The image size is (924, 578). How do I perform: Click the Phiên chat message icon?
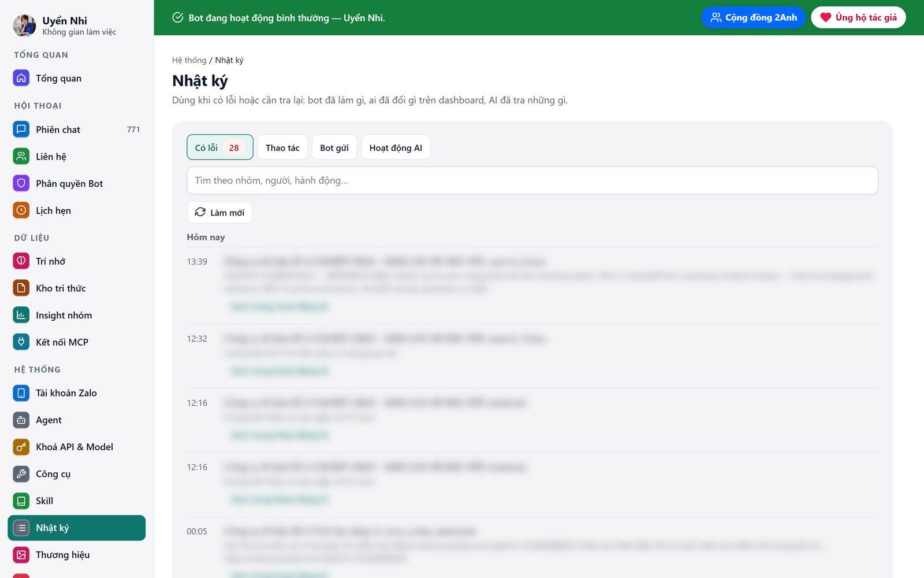[21, 129]
